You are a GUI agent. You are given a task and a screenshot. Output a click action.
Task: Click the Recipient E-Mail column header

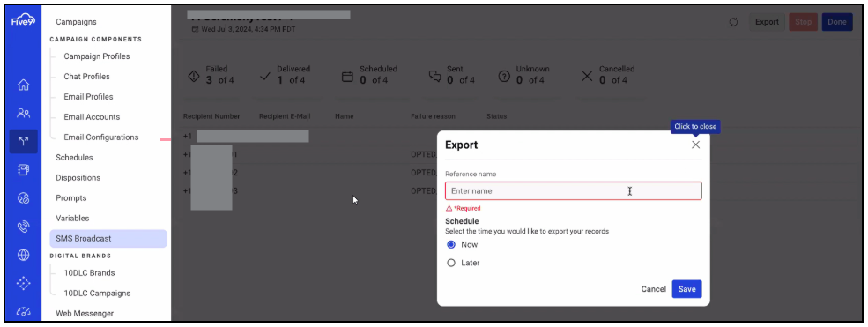pos(286,116)
